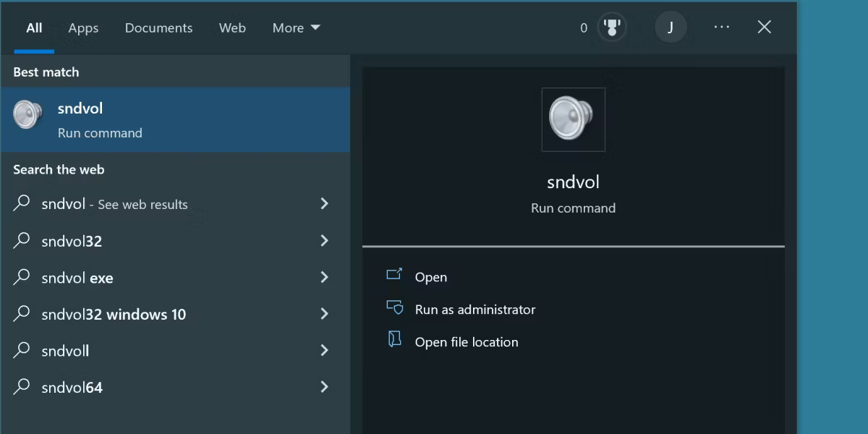Expand the 'sndvol exe' suggestion arrow
The width and height of the screenshot is (868, 434).
324,278
